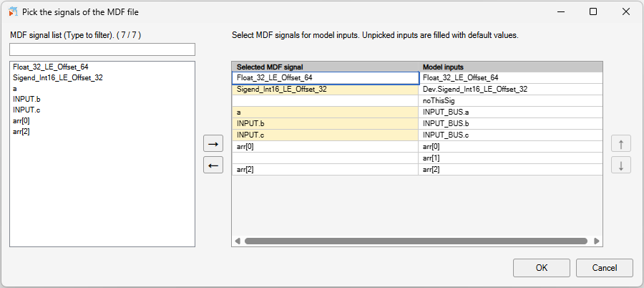
Task: Click the 'Selected MDF signal' column header
Action: (326, 67)
